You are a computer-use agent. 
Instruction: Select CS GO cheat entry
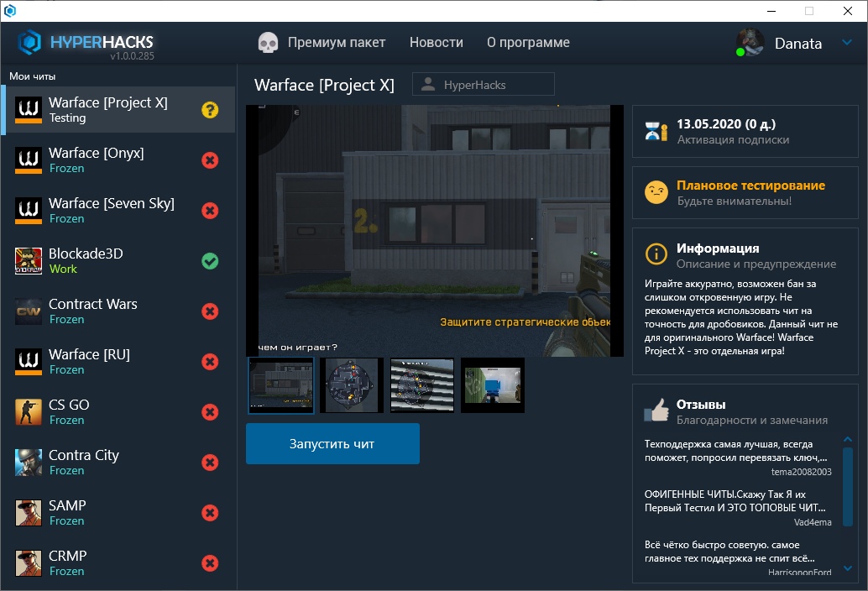pos(118,411)
